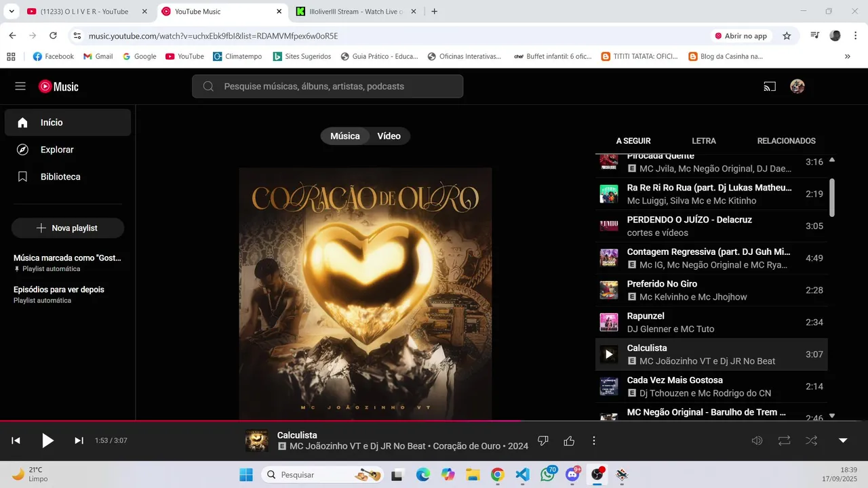Open the 'Episódios para ver depois' playlist
This screenshot has height=488, width=868.
[68, 294]
